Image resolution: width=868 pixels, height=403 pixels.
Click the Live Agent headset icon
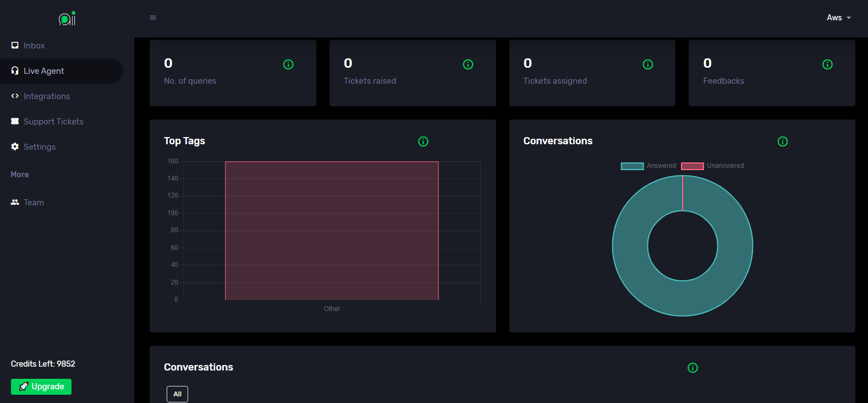click(15, 70)
